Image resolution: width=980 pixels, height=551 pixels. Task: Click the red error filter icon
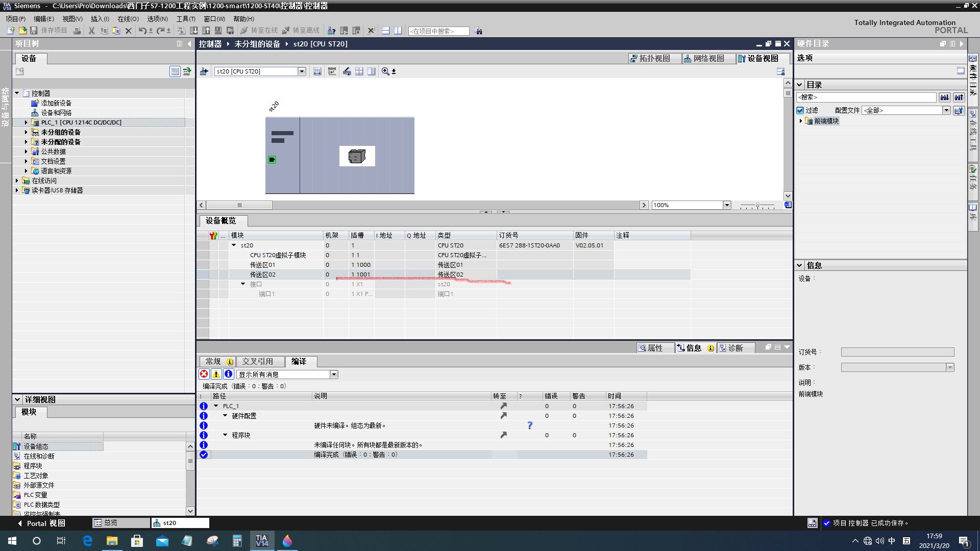tap(204, 374)
